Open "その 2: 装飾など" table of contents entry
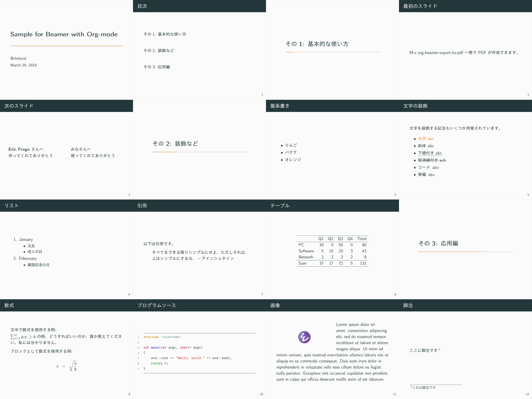Viewport: 532px width, 399px height. [159, 51]
